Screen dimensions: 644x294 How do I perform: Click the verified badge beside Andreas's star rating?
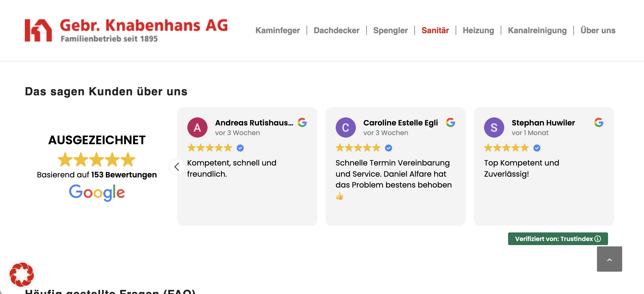coord(240,148)
